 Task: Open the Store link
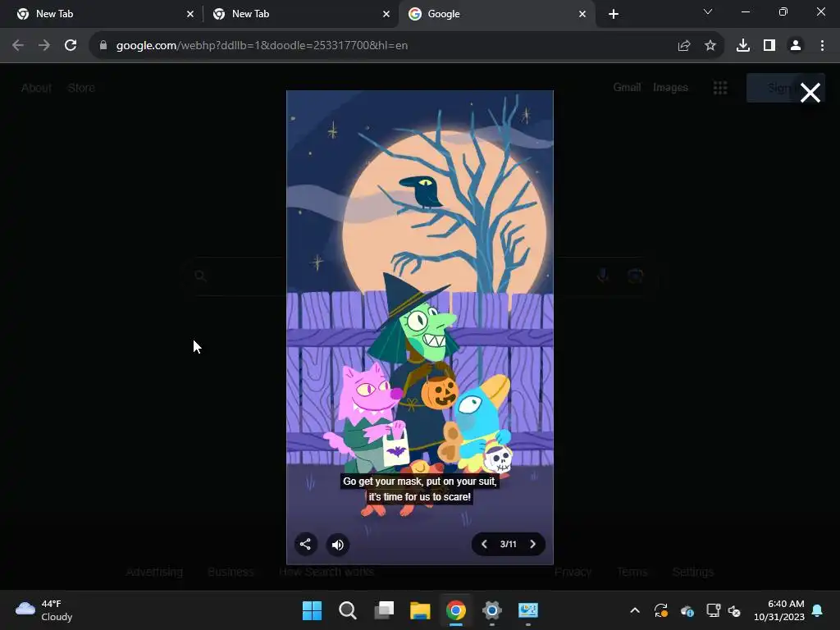pos(81,88)
